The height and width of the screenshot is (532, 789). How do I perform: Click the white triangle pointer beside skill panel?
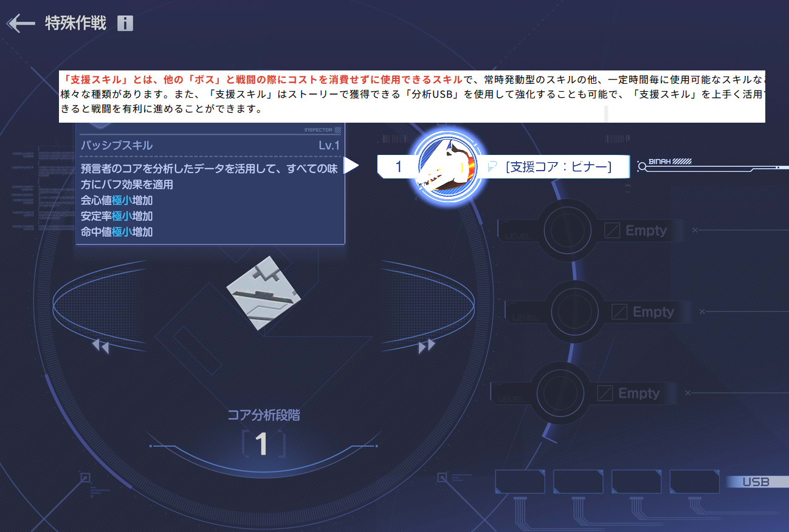pos(351,166)
